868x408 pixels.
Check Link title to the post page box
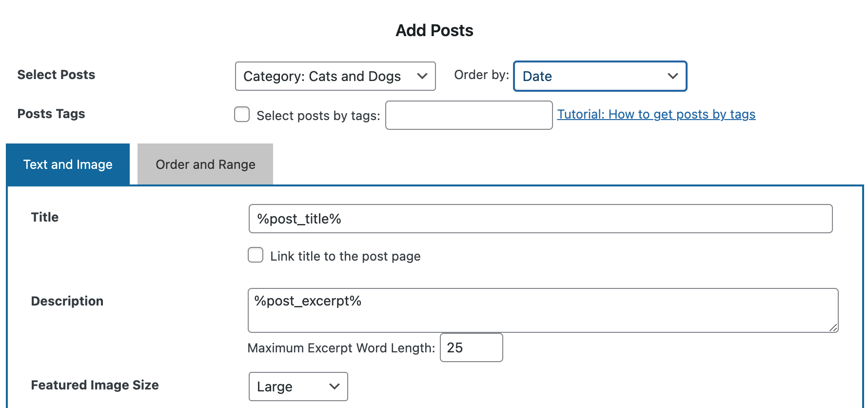click(256, 255)
